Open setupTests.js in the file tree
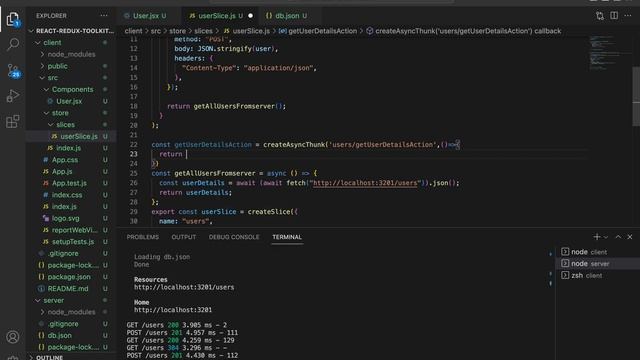This screenshot has width=640, height=360. click(73, 242)
